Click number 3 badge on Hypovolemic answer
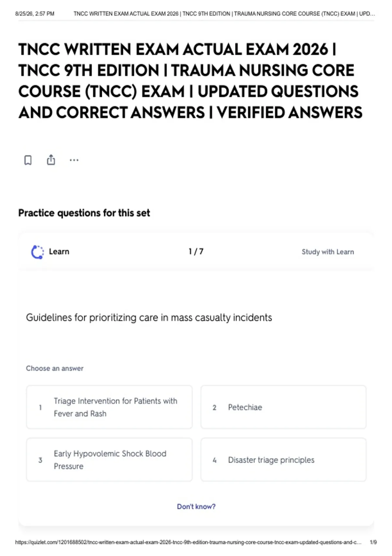This screenshot has width=392, height=556. point(40,460)
